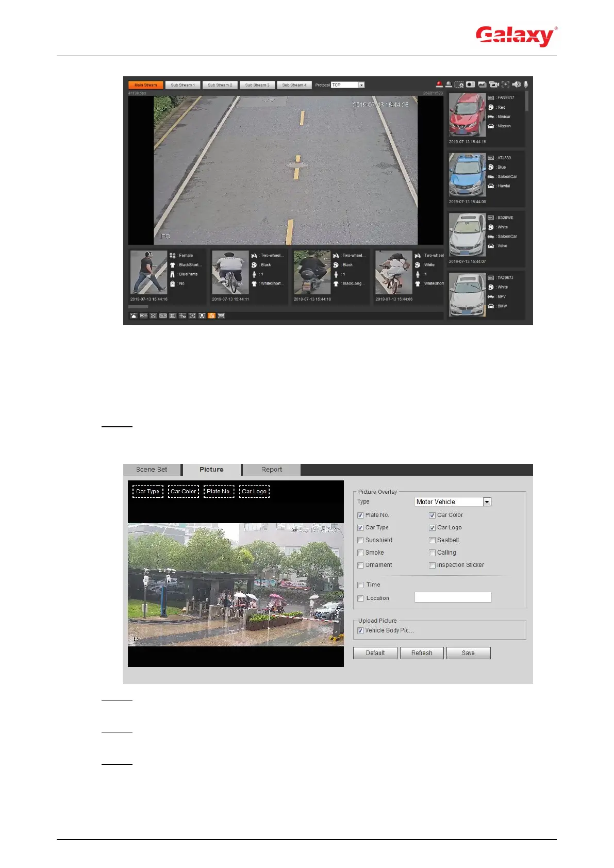The image size is (614, 868).
Task: Click the gender icon beside Female
Action: click(172, 255)
